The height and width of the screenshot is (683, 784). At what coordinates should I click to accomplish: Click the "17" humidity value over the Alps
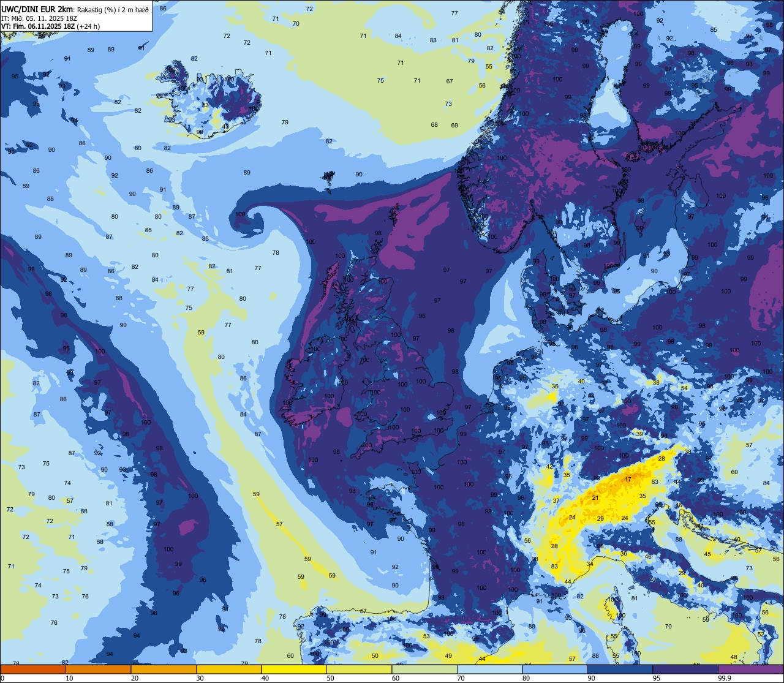click(628, 480)
